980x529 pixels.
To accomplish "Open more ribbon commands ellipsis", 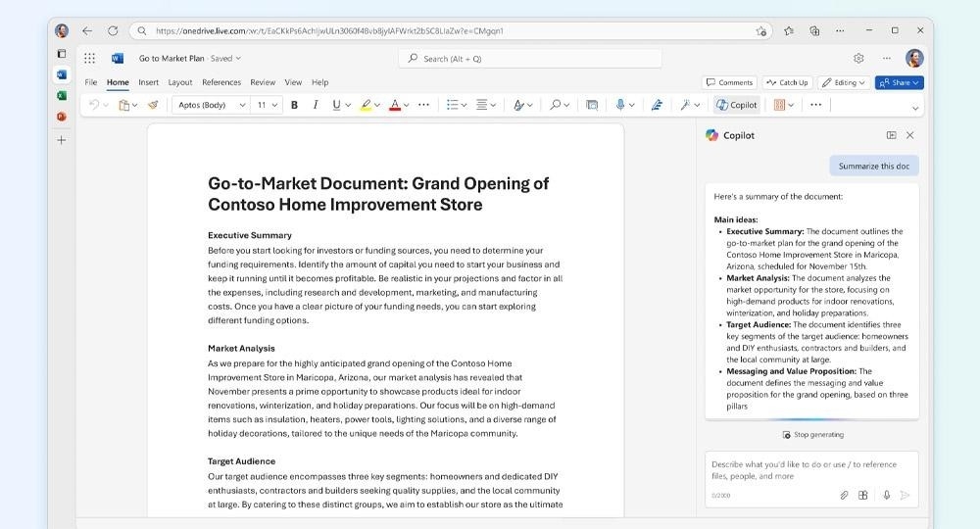I will pyautogui.click(x=815, y=105).
